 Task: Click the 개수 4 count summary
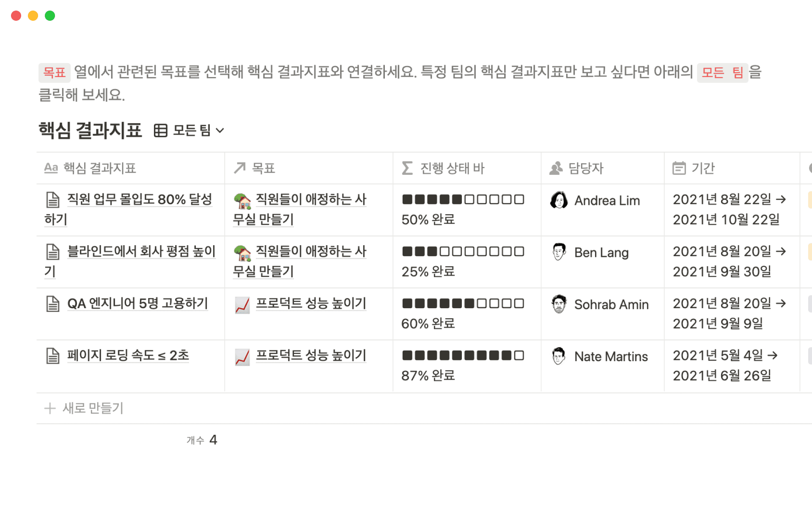coord(202,440)
